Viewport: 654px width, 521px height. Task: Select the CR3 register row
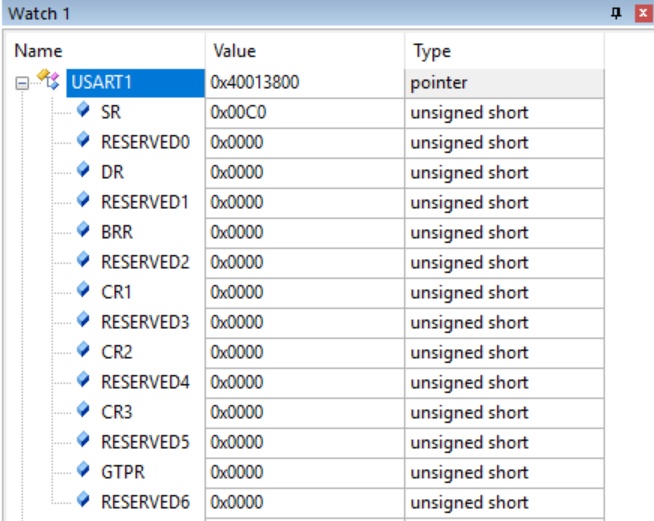click(116, 413)
